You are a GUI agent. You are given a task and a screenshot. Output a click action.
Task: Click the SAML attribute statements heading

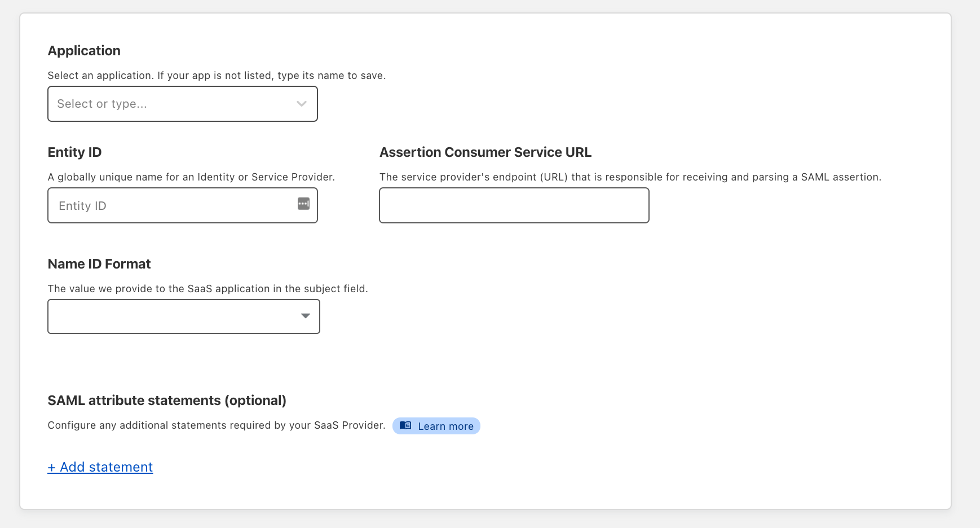(x=167, y=400)
